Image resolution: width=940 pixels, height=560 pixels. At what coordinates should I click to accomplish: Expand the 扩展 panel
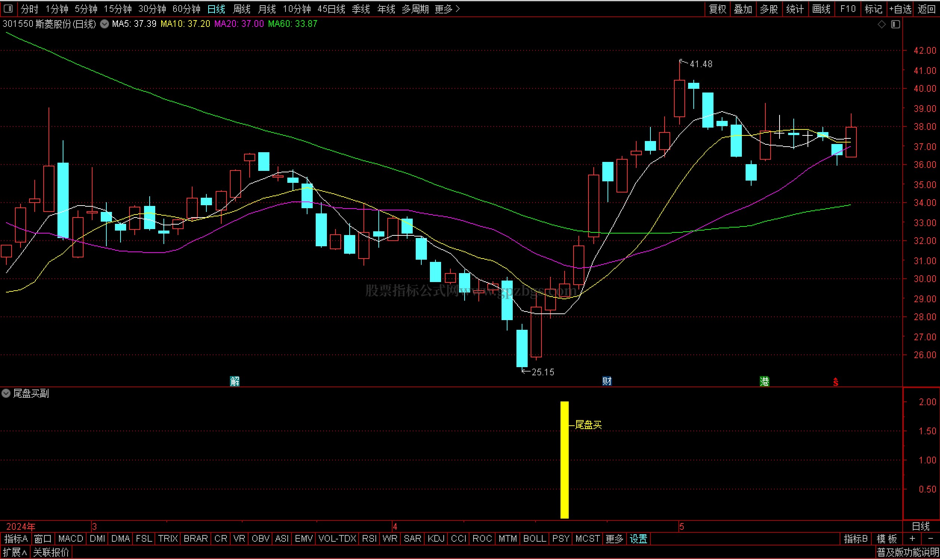15,553
